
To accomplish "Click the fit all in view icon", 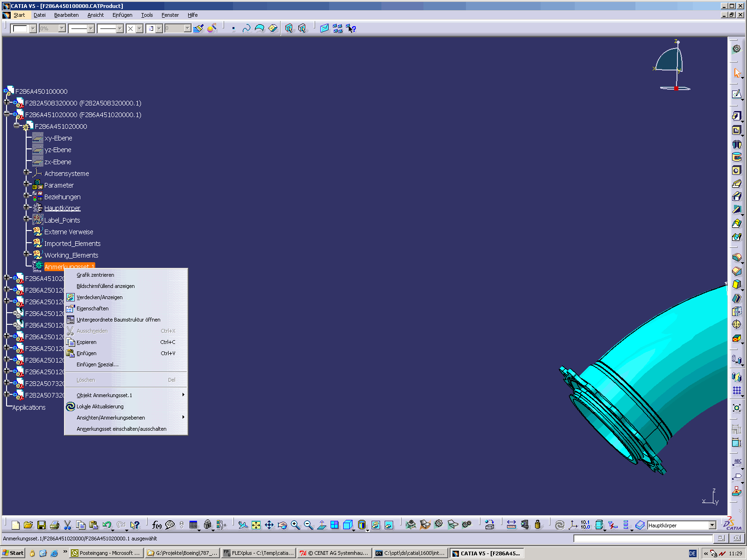I will (x=256, y=525).
